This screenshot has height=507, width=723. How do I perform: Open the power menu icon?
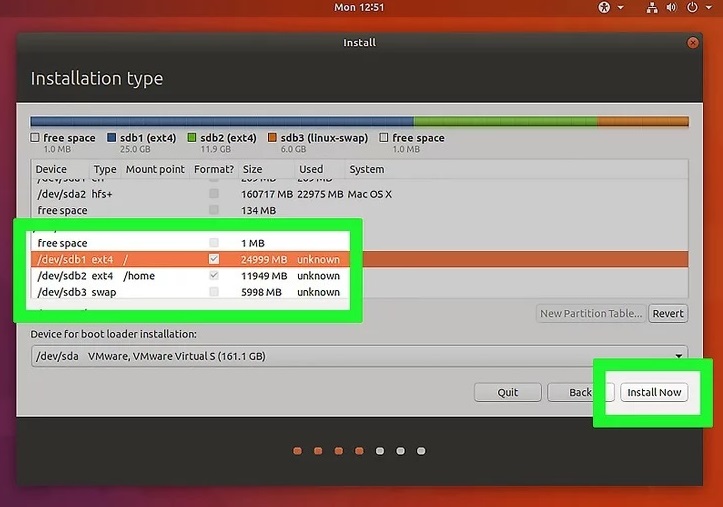click(x=692, y=7)
